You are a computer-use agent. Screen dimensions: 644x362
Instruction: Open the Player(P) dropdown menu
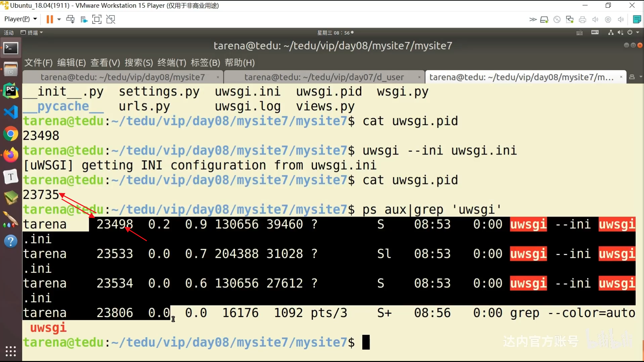20,19
